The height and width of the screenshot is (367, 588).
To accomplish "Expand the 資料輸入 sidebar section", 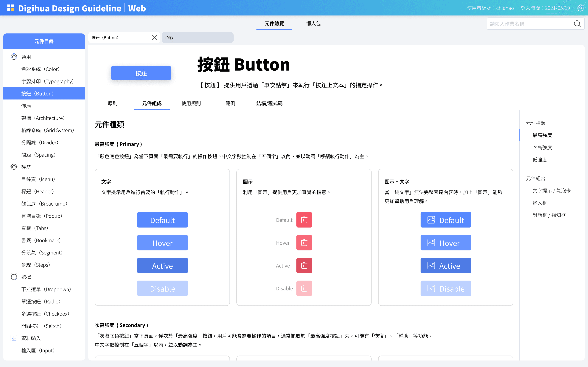I will click(x=31, y=338).
